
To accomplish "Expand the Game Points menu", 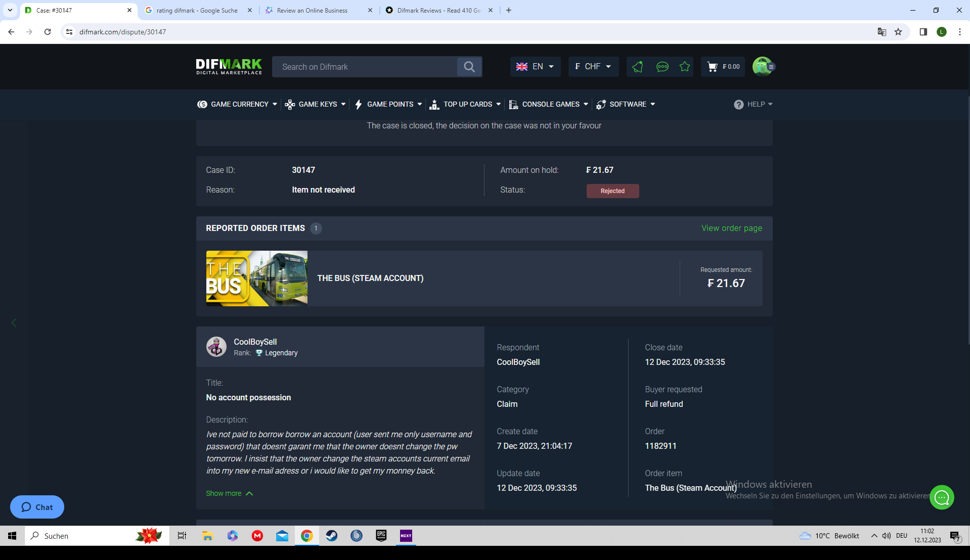I will coord(388,104).
